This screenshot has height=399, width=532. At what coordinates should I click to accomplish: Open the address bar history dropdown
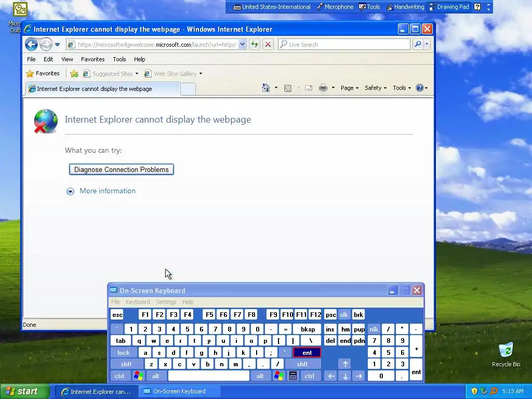pyautogui.click(x=242, y=45)
